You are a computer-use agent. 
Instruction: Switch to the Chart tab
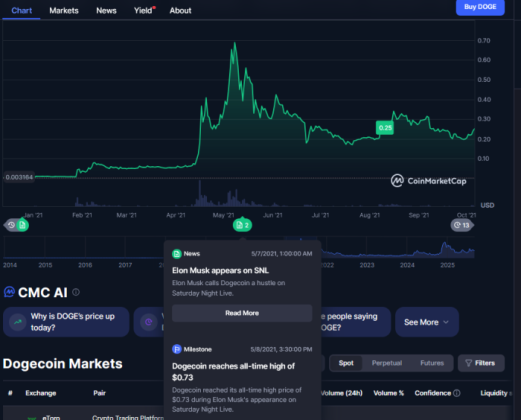tap(22, 10)
